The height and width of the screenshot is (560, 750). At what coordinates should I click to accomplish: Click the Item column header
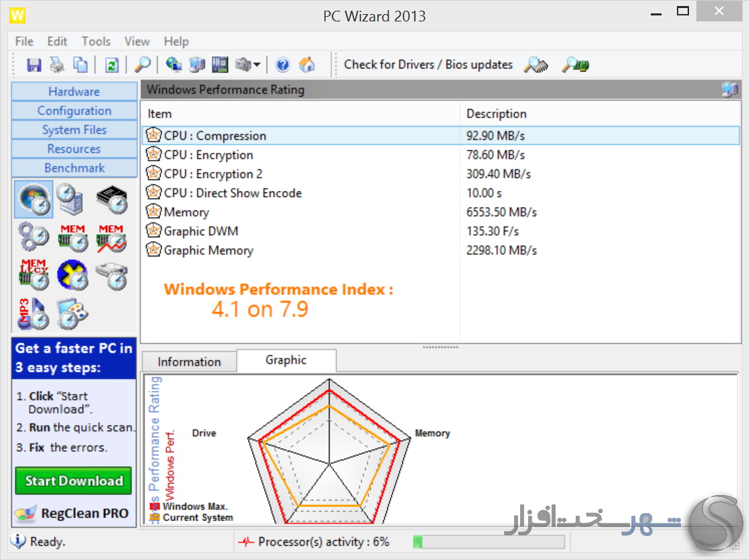point(300,114)
